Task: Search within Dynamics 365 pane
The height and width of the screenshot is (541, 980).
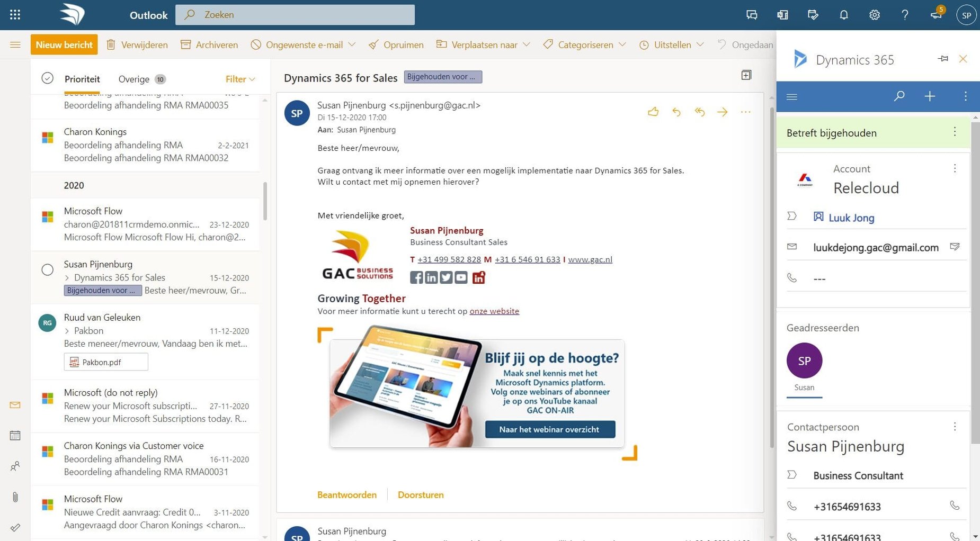Action: [899, 96]
